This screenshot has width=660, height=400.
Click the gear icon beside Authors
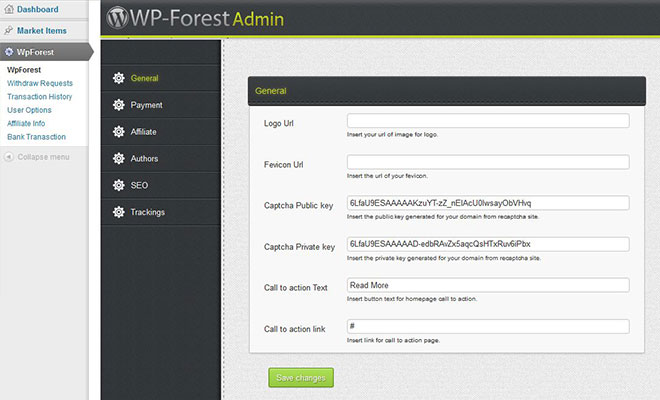tap(119, 159)
